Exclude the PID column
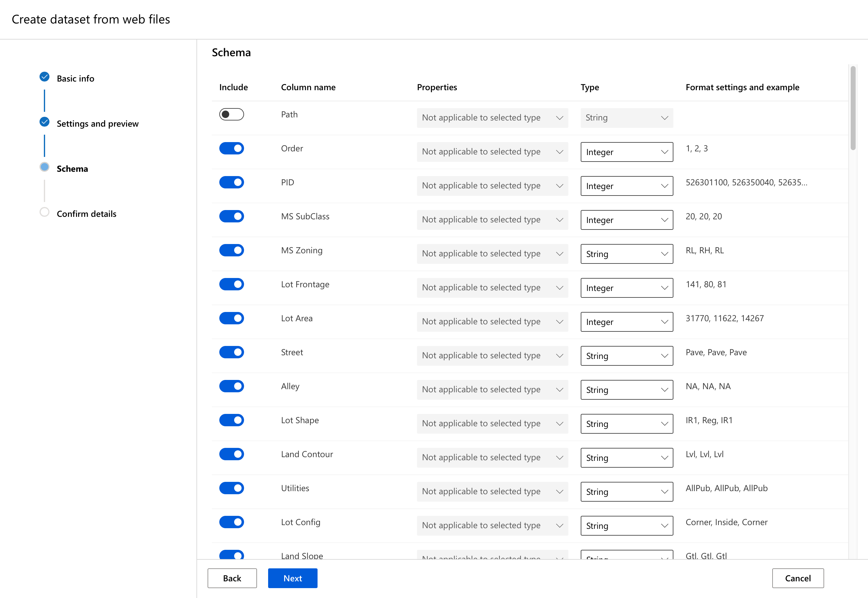868x598 pixels. click(231, 183)
